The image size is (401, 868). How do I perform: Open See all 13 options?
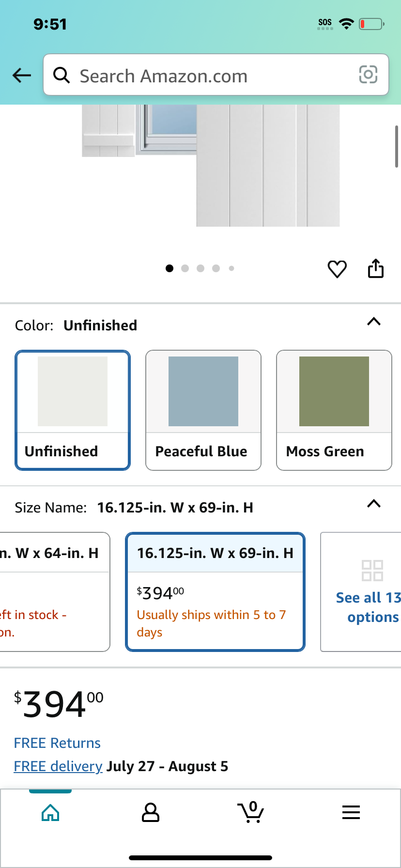(361, 592)
